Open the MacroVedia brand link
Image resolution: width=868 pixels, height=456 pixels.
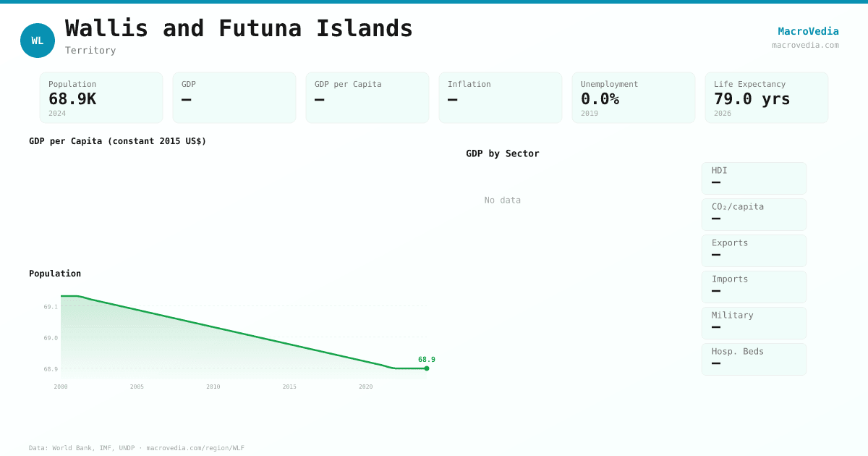click(x=808, y=31)
